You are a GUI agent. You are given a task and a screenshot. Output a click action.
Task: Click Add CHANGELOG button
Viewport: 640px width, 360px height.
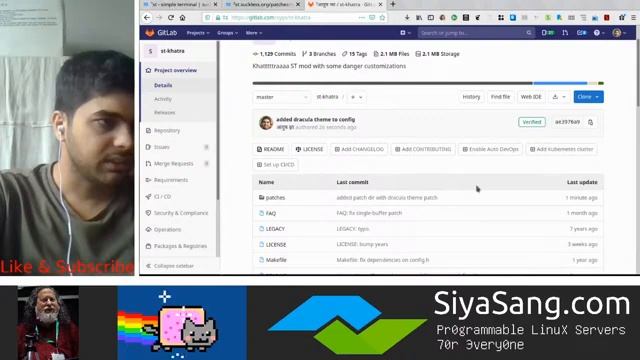[359, 149]
